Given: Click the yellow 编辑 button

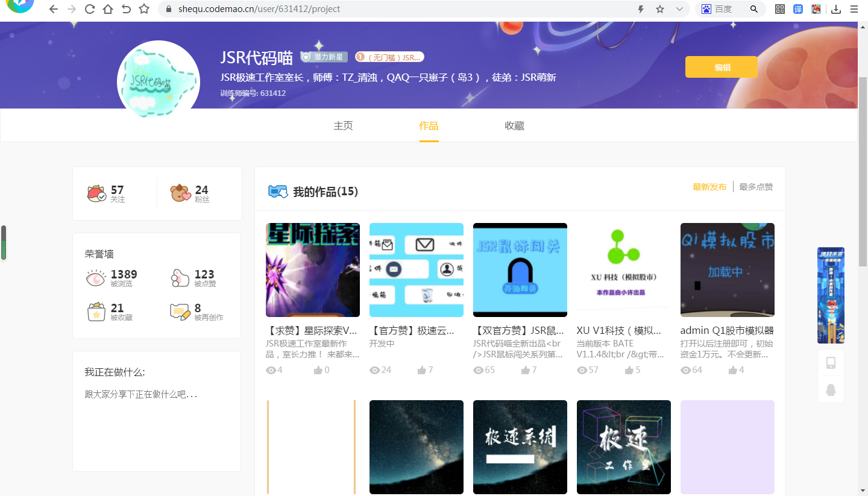Looking at the screenshot, I should 722,67.
